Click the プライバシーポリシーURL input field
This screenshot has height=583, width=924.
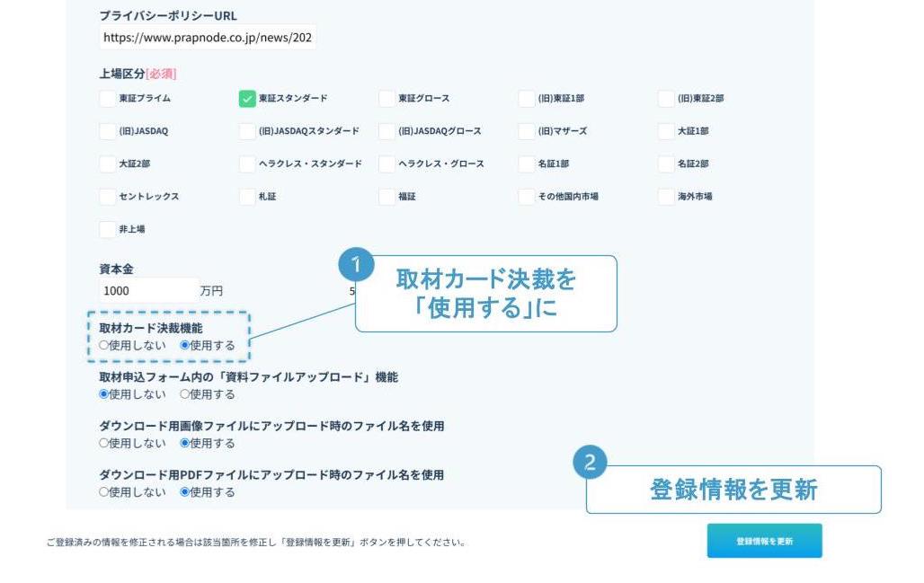tap(208, 39)
